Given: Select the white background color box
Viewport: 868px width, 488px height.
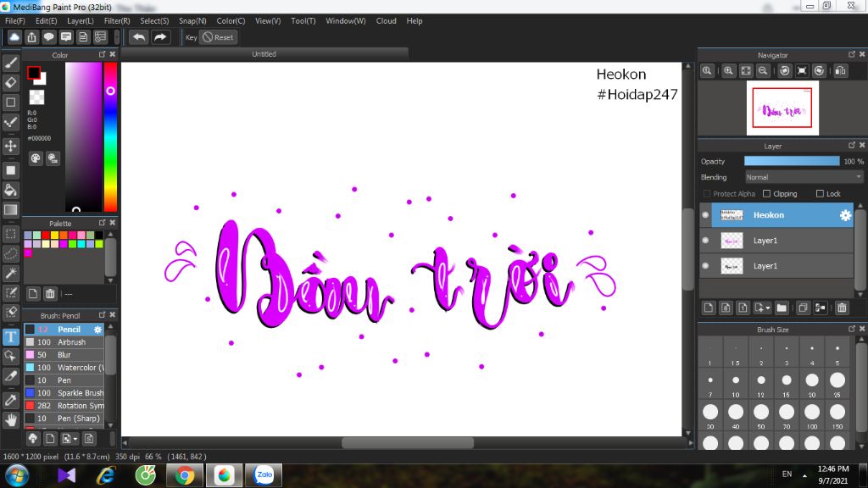Looking at the screenshot, I should click(x=42, y=80).
